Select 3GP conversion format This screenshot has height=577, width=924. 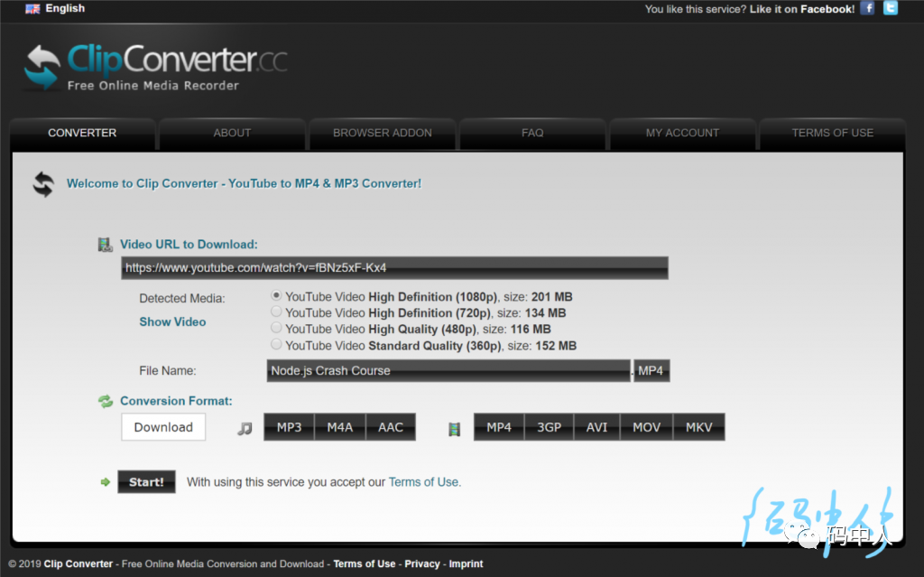[x=549, y=427]
